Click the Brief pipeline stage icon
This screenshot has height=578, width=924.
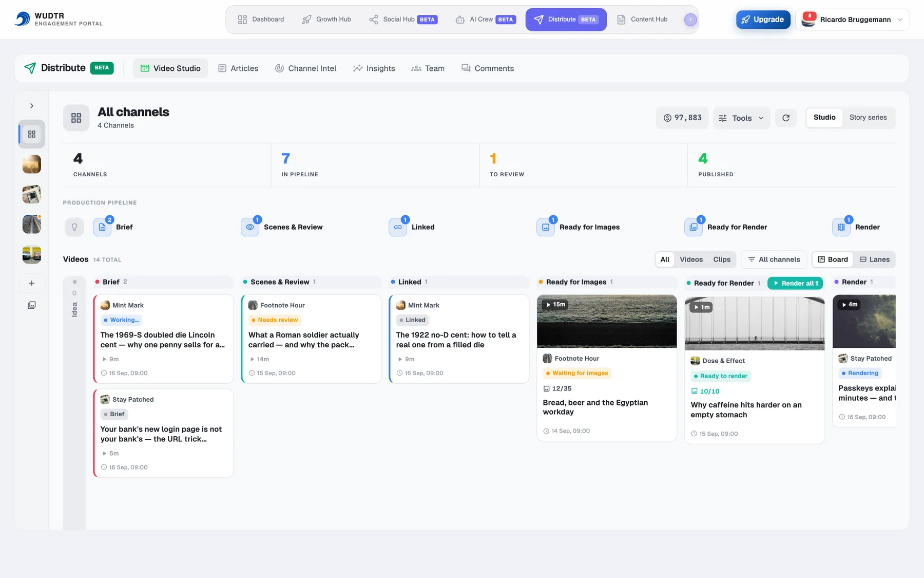click(x=102, y=227)
